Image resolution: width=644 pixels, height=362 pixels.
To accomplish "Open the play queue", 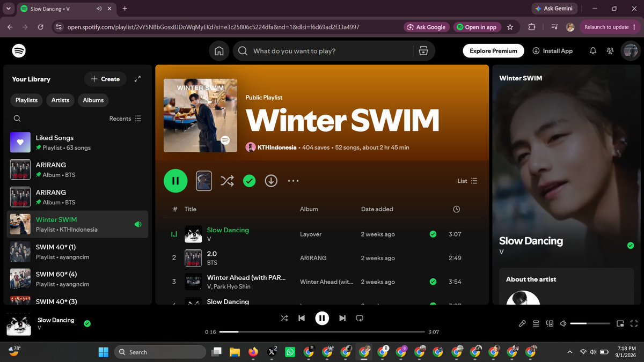I will click(536, 323).
